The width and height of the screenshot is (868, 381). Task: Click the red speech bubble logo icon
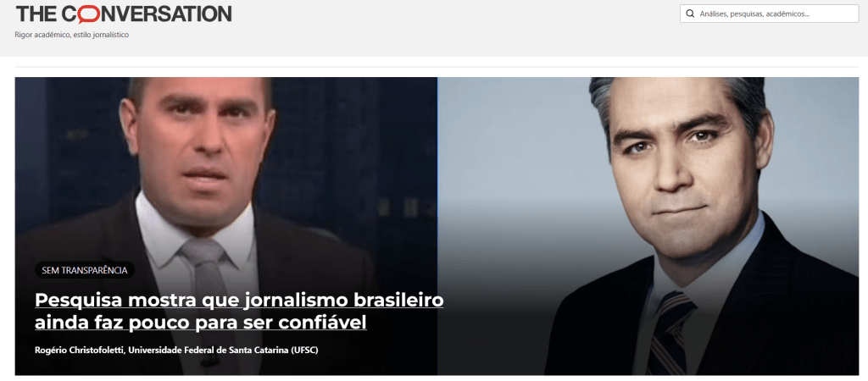coord(88,14)
